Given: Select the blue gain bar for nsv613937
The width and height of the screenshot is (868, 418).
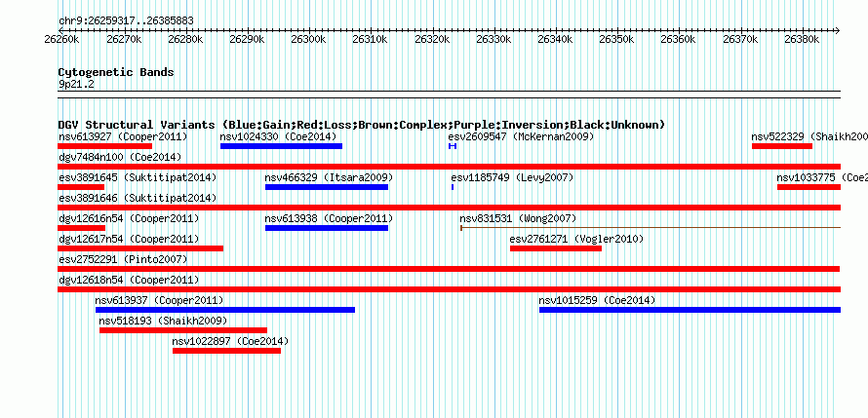Looking at the screenshot, I should [225, 310].
